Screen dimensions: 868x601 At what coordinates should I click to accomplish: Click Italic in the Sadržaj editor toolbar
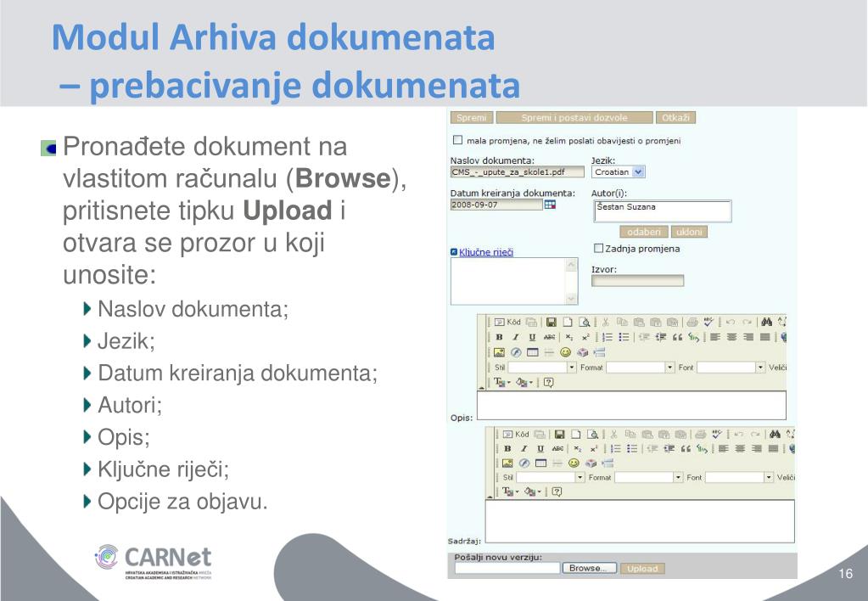(x=524, y=449)
